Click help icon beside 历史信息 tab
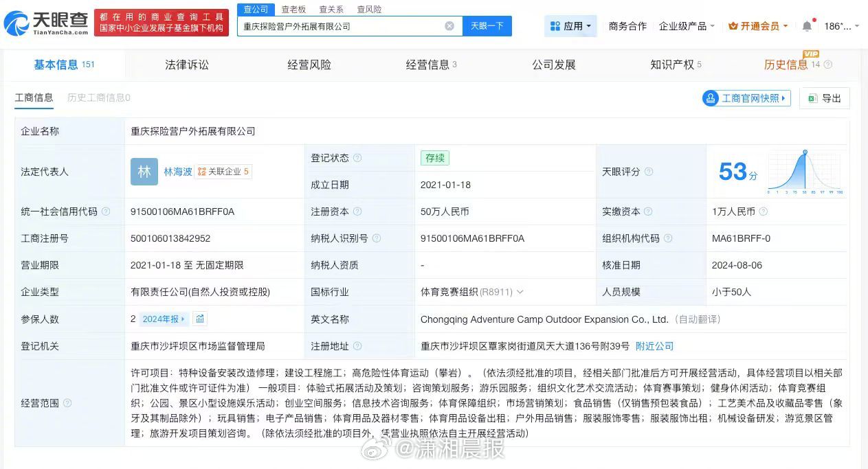The image size is (868, 469). coord(827,65)
